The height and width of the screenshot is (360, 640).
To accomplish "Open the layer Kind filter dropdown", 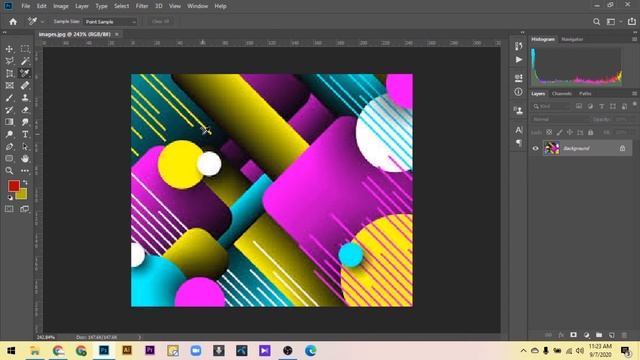I will click(x=551, y=107).
